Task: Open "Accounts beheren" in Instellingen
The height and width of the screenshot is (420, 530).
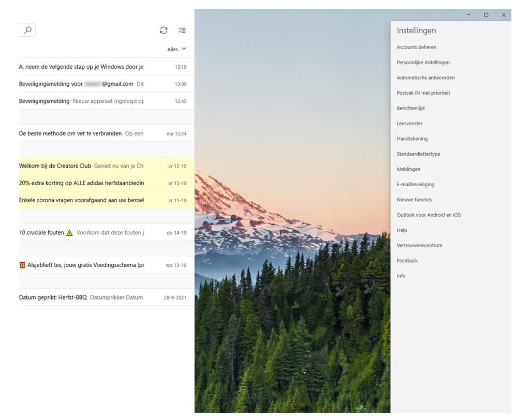Action: [417, 47]
